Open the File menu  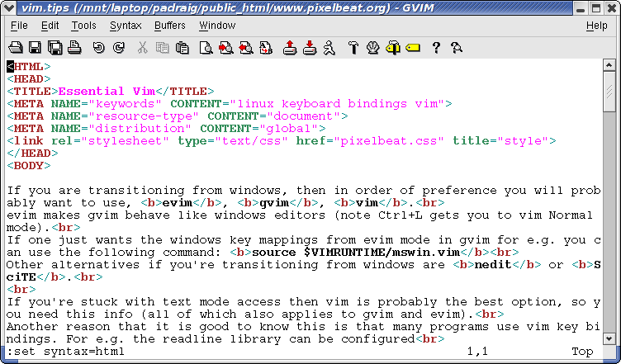tap(19, 26)
